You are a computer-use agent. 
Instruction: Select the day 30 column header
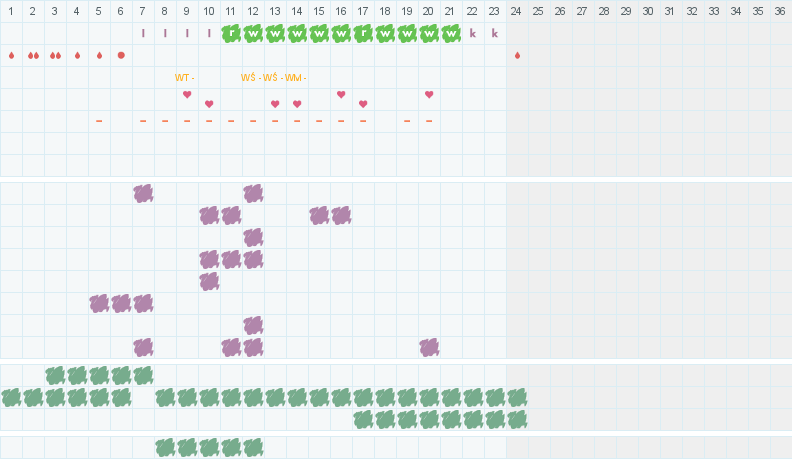pyautogui.click(x=648, y=11)
